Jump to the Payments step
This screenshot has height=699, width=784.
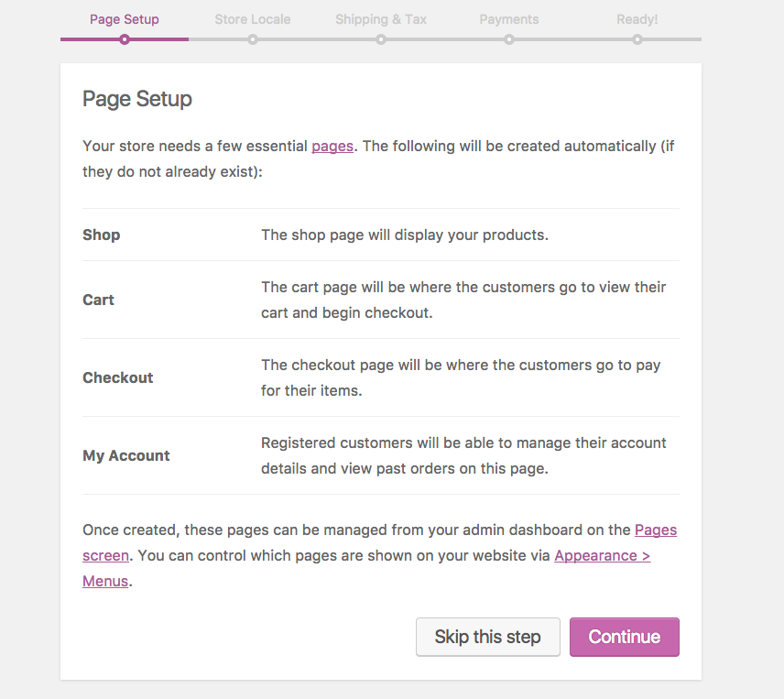click(509, 19)
